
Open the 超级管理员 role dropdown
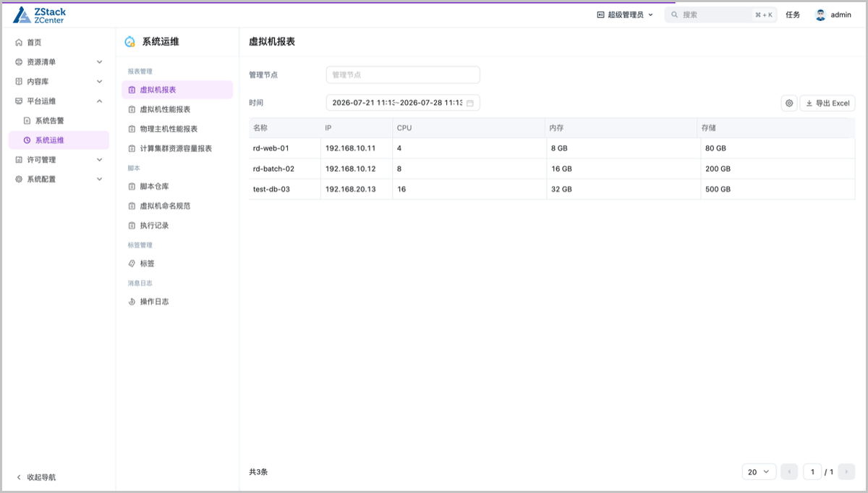click(x=625, y=14)
